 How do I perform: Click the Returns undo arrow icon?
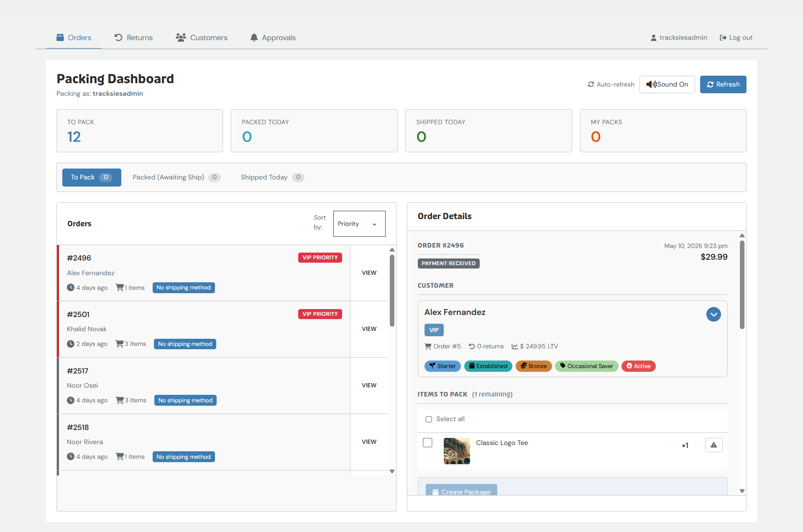pos(118,37)
